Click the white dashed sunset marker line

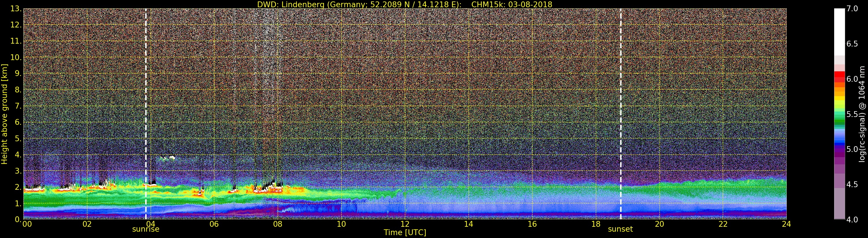pyautogui.click(x=621, y=114)
